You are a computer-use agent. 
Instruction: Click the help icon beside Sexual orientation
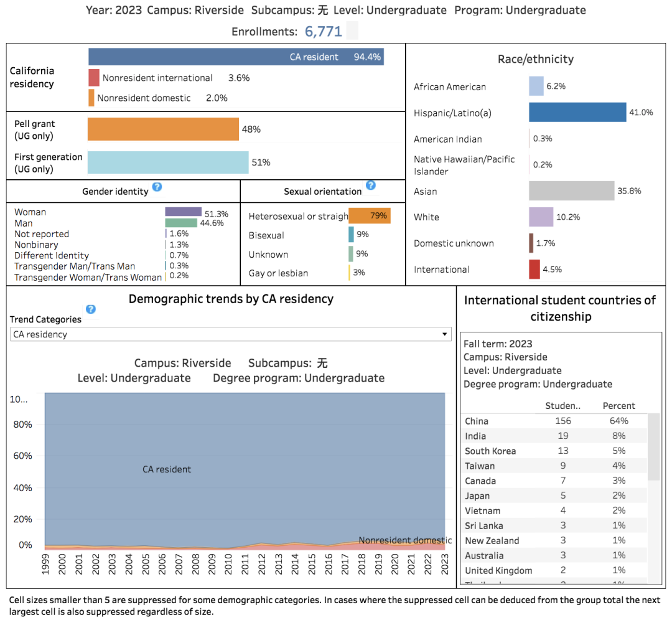(x=371, y=186)
